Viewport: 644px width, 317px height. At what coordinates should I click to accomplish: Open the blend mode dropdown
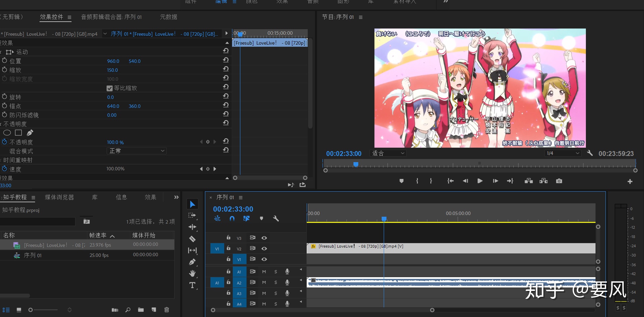coord(137,151)
